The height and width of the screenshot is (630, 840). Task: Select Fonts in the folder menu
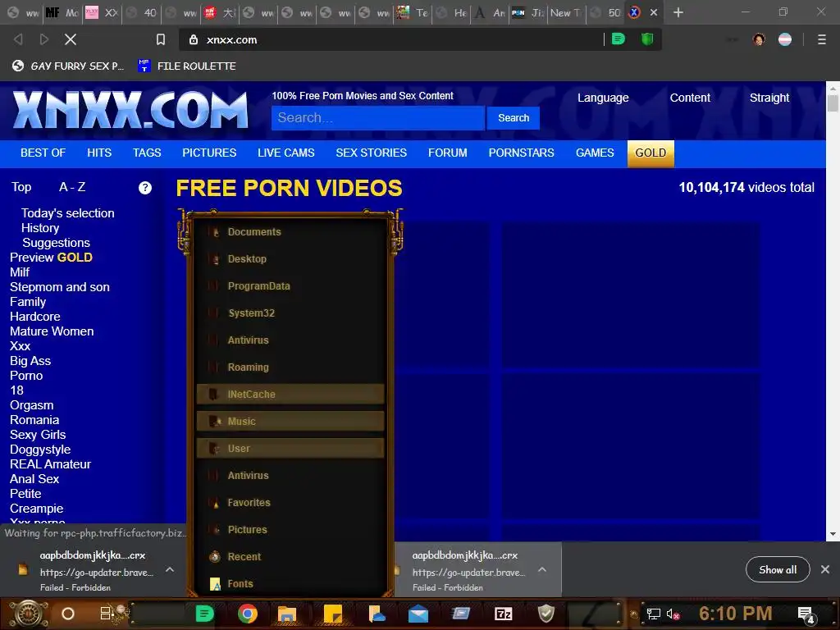pyautogui.click(x=290, y=583)
